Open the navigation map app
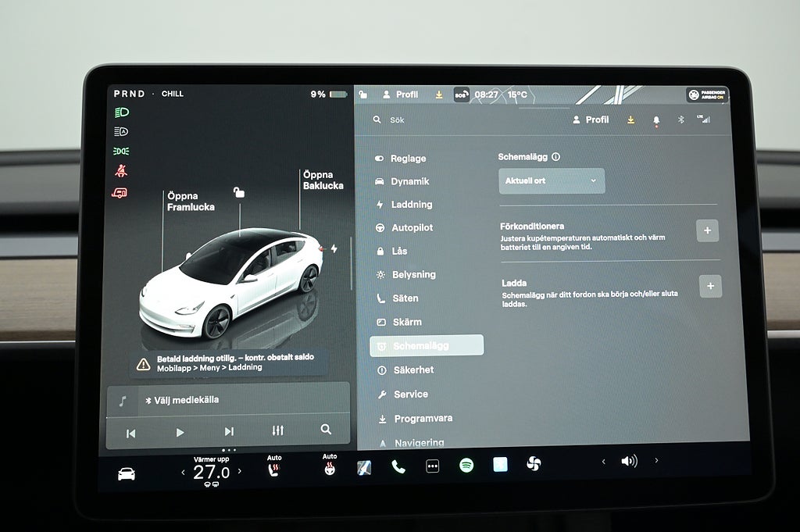The width and height of the screenshot is (800, 532). 364,467
